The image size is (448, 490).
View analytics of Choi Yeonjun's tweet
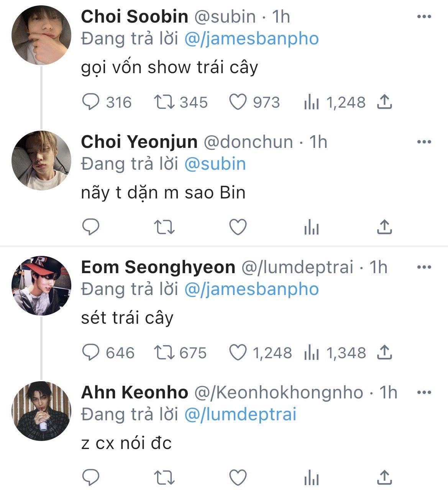click(x=311, y=228)
